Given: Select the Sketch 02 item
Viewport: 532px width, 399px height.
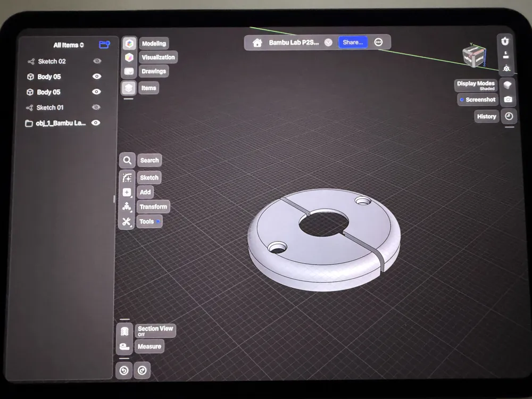Looking at the screenshot, I should click(x=52, y=61).
